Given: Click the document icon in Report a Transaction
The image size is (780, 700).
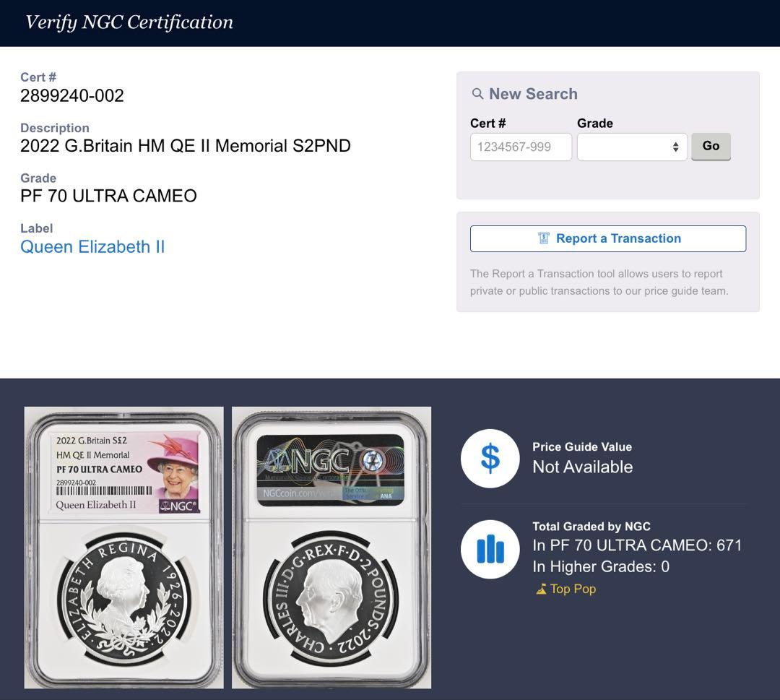Looking at the screenshot, I should click(544, 238).
